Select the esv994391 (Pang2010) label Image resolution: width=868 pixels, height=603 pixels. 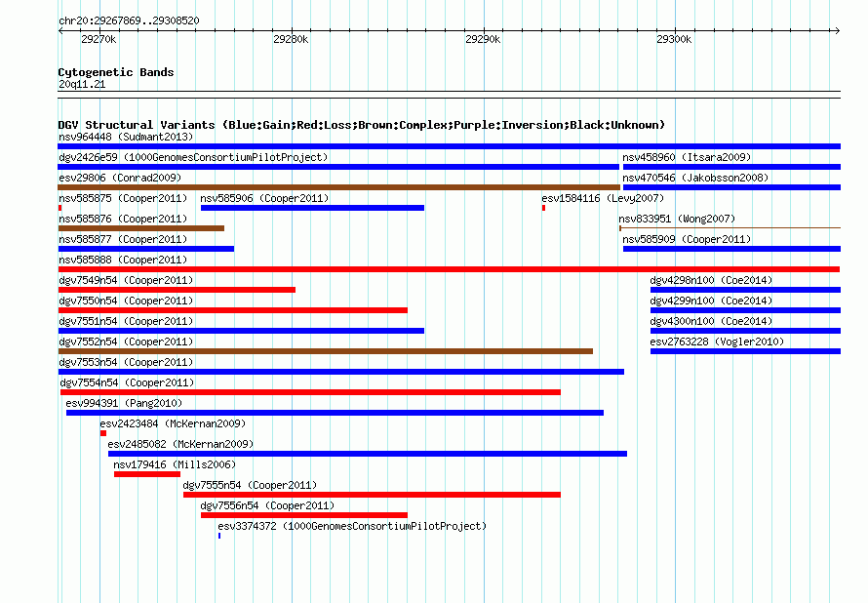124,403
